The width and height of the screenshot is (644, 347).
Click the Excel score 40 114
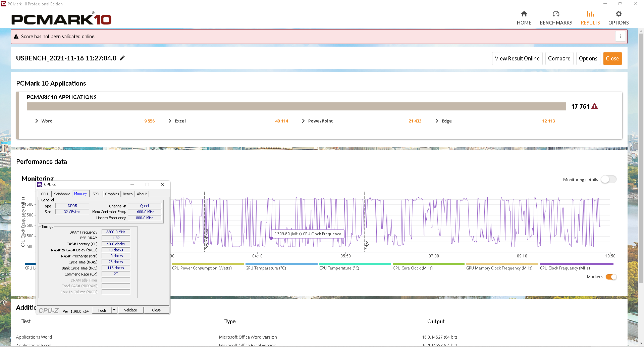click(x=282, y=121)
